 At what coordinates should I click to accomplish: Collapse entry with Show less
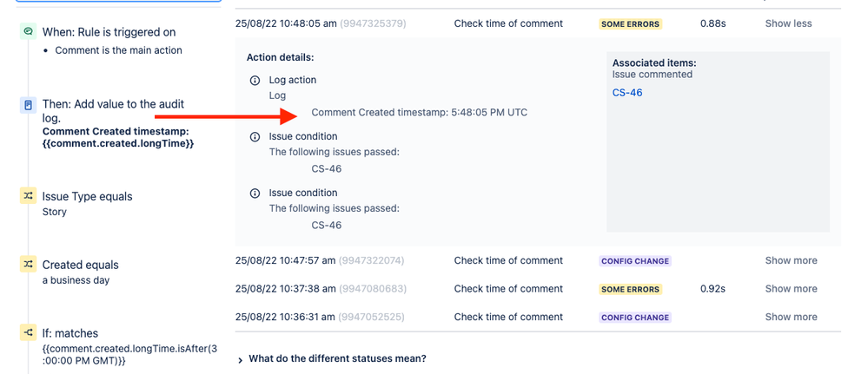pos(788,23)
